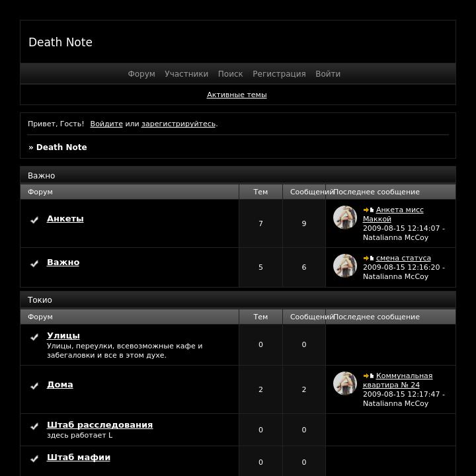
Task: Follow the Войдите link in greeting
Action: tap(106, 124)
